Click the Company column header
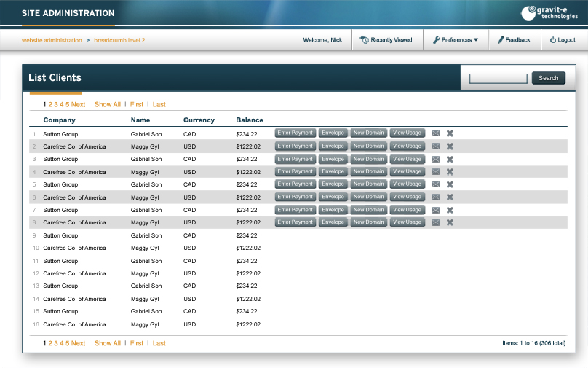Screen dimensions: 588x368 point(59,120)
